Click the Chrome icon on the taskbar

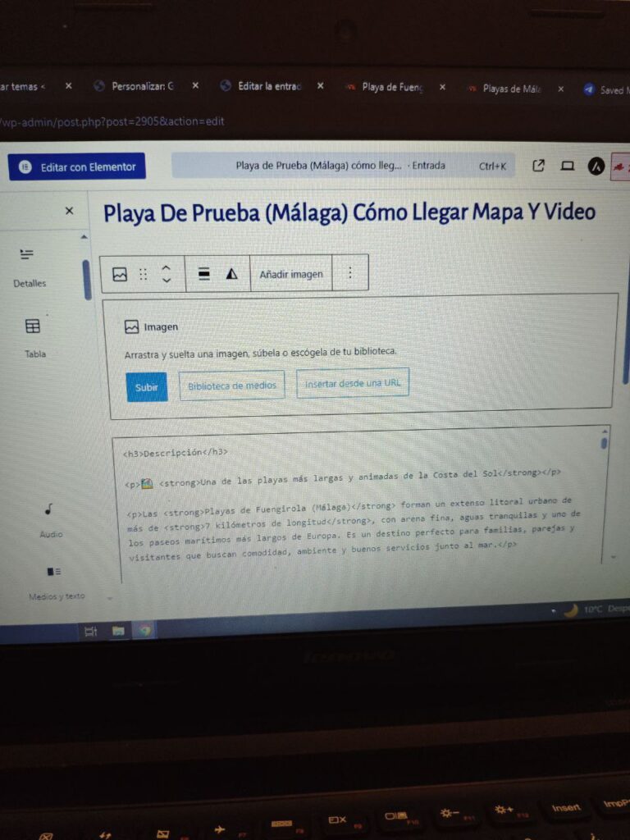(x=145, y=631)
